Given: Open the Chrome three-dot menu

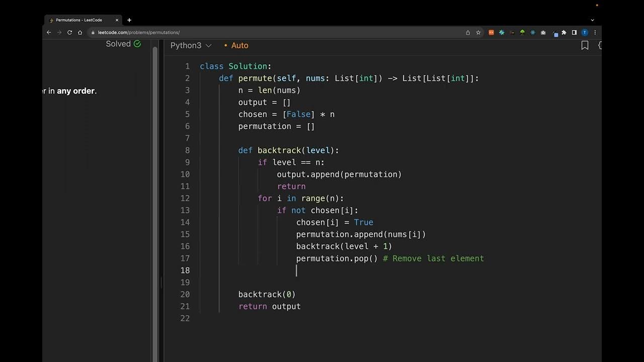Looking at the screenshot, I should point(595,32).
